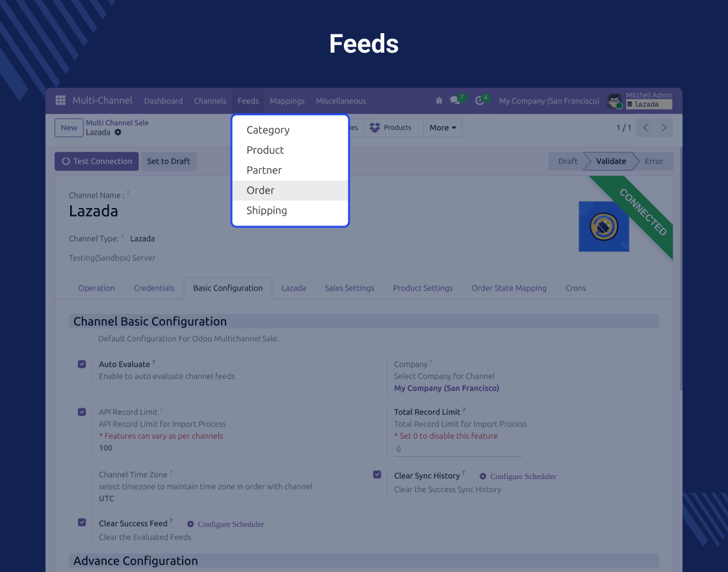Switch to the Credentials tab
728x572 pixels.
[153, 288]
